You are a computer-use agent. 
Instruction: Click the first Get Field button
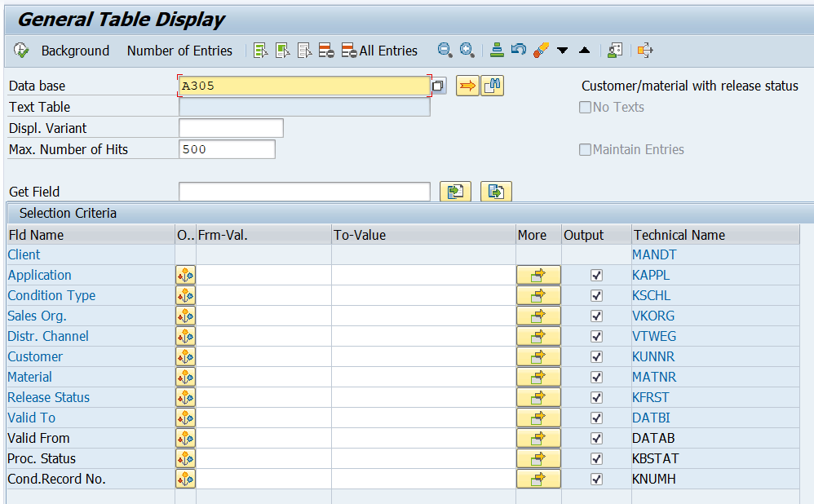coord(455,192)
